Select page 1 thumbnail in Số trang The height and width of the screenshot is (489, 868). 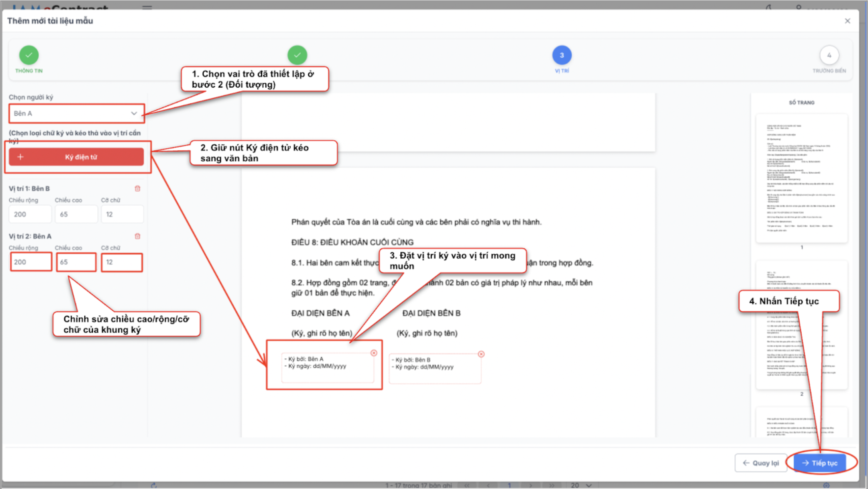pyautogui.click(x=801, y=178)
